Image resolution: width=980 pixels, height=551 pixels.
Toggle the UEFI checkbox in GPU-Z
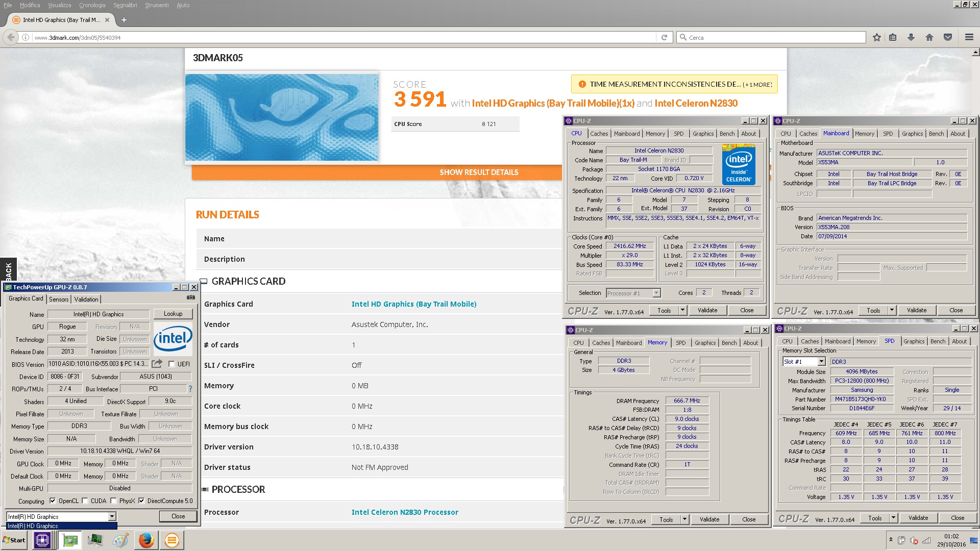171,364
